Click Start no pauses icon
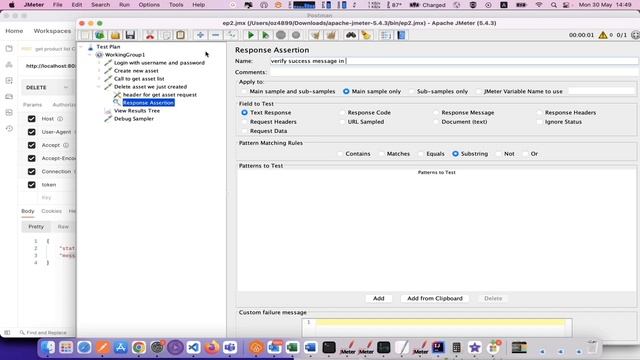Image resolution: width=640 pixels, height=360 pixels. [265, 35]
